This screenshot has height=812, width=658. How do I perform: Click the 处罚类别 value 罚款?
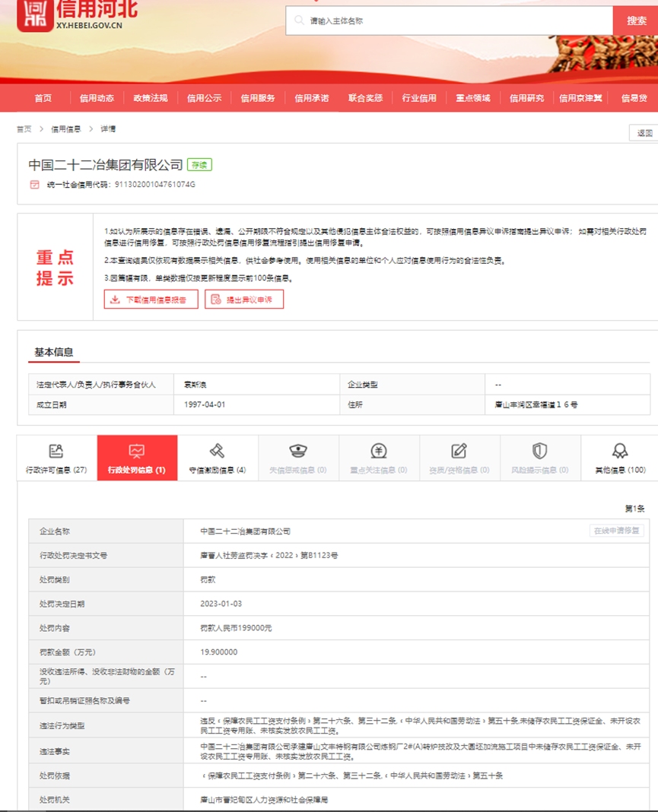coord(208,579)
